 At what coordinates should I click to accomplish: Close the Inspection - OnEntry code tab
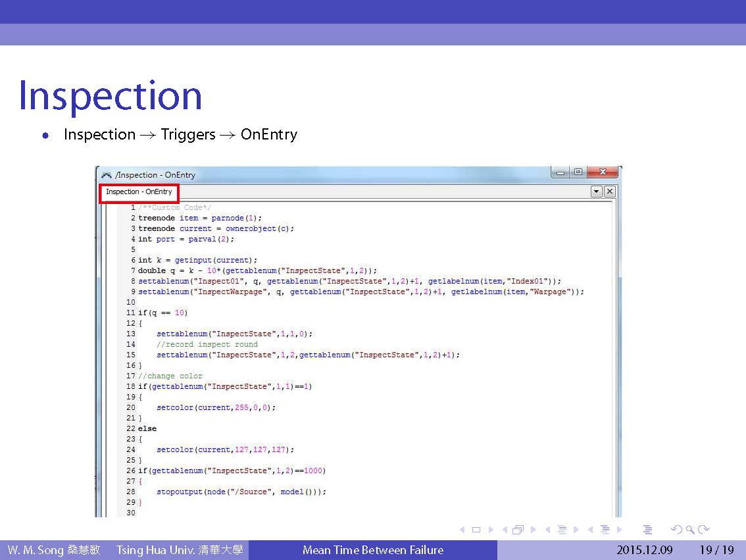coord(609,191)
